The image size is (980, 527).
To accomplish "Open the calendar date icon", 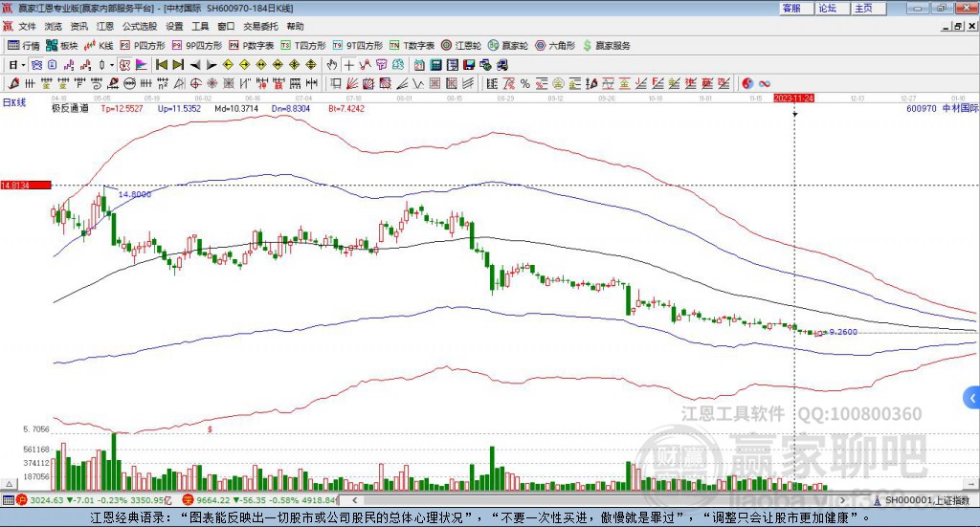I will click(x=419, y=65).
